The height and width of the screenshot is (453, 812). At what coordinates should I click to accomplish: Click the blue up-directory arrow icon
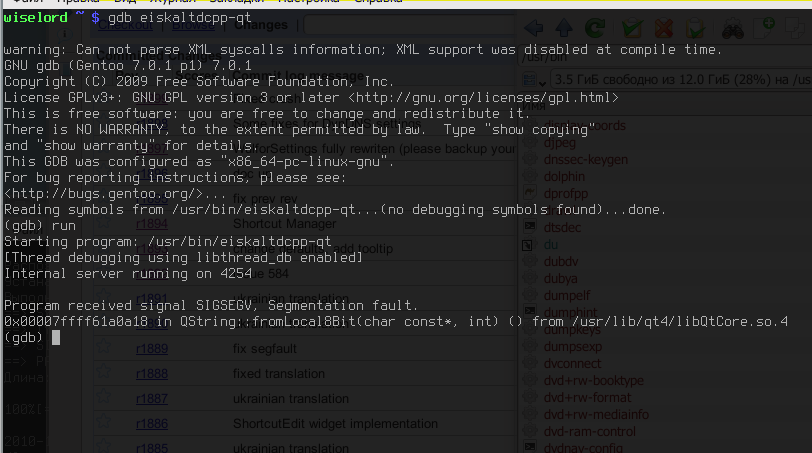pyautogui.click(x=566, y=29)
